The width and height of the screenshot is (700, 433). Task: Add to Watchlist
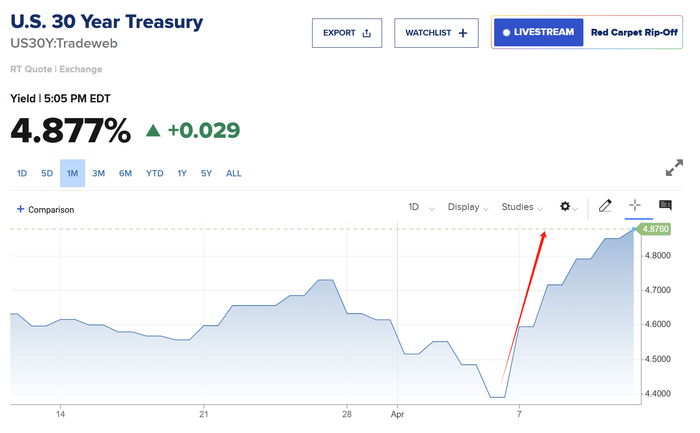pyautogui.click(x=436, y=33)
